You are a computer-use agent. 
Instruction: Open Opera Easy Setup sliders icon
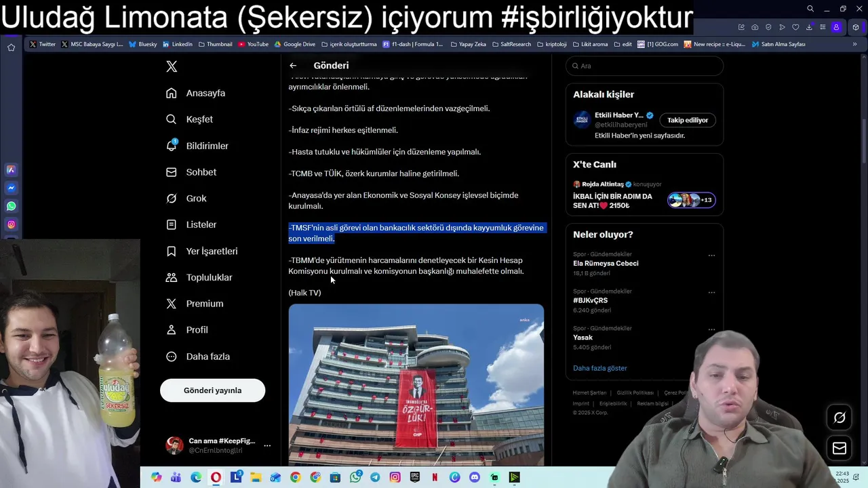(823, 27)
